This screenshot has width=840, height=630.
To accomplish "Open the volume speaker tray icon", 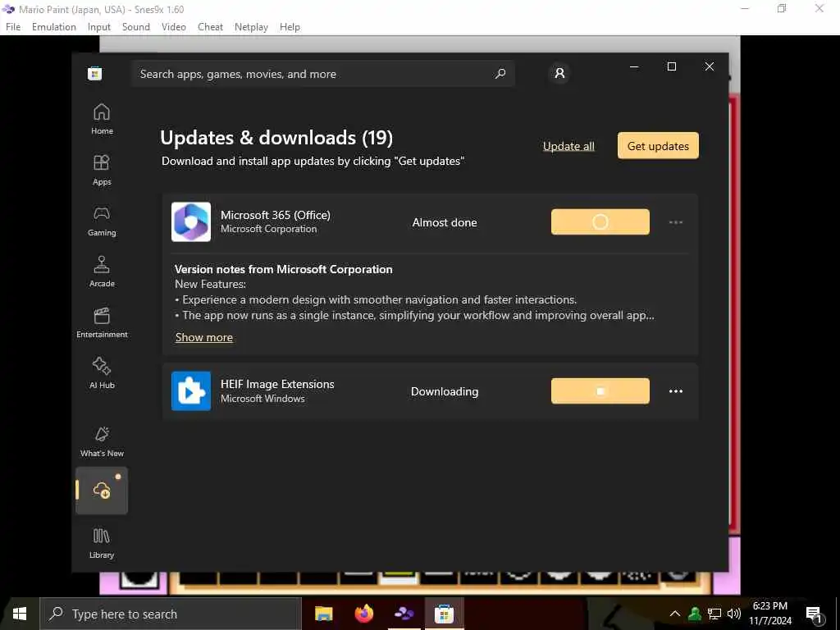I will 734,614.
